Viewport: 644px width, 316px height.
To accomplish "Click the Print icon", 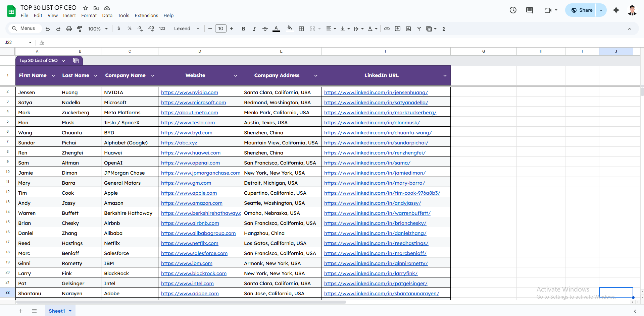I will coord(69,29).
